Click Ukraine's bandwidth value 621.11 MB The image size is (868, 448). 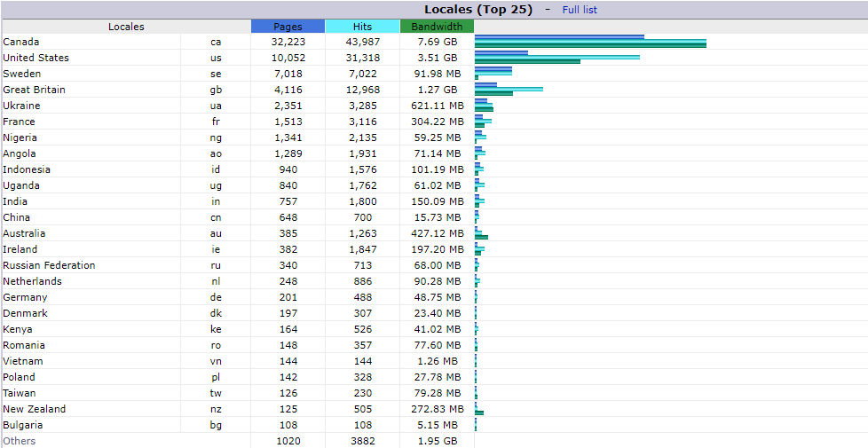437,106
